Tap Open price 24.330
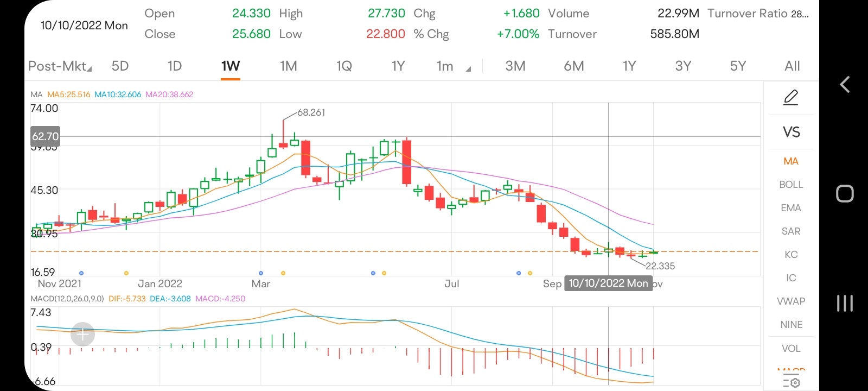The image size is (868, 391). point(251,14)
